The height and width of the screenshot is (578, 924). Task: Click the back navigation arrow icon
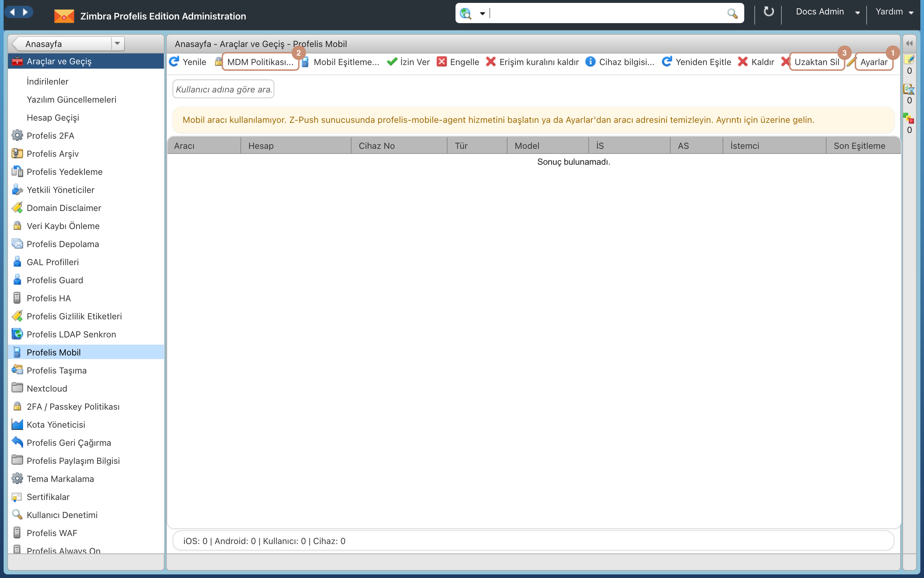click(12, 12)
